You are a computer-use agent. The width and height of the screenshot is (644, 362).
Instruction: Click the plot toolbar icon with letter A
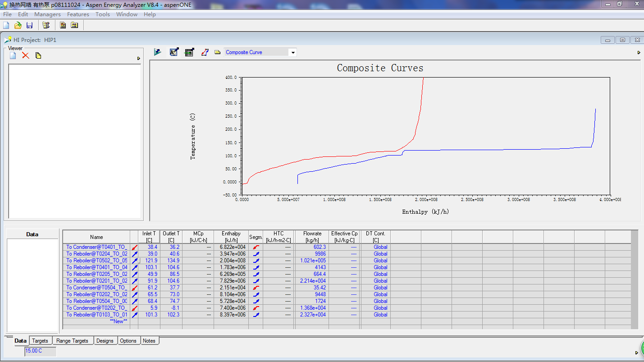174,52
